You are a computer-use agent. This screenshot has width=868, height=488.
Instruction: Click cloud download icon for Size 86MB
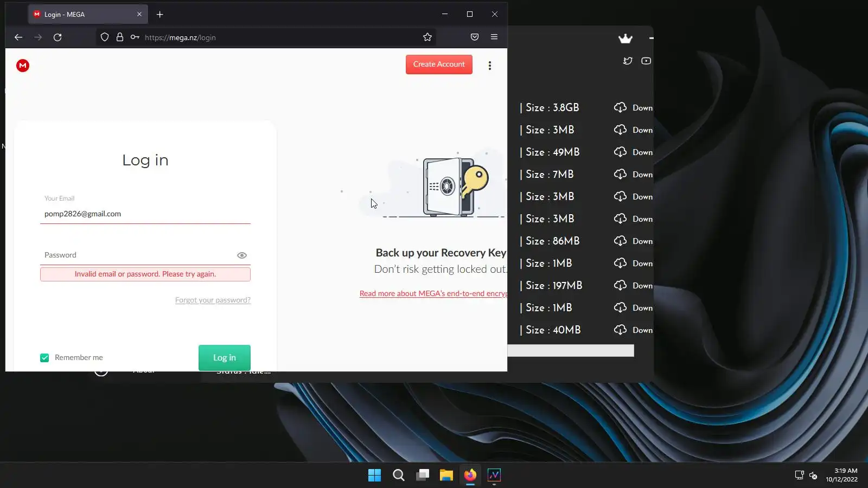point(620,241)
